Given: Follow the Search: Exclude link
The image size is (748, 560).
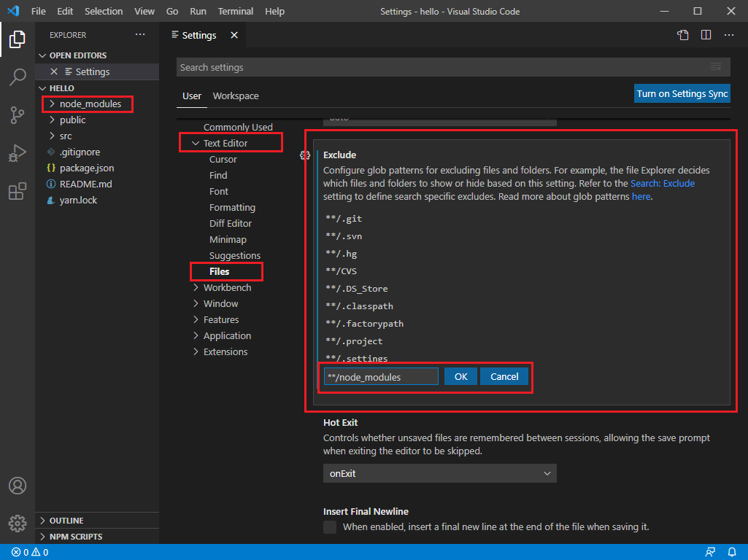Looking at the screenshot, I should [x=663, y=184].
